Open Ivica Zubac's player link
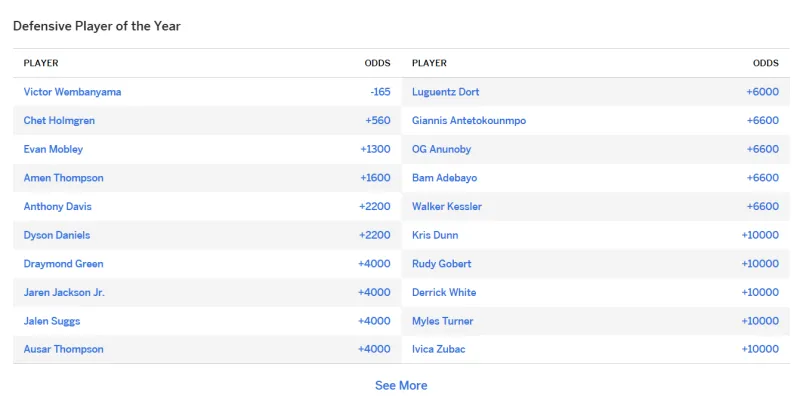The height and width of the screenshot is (404, 800). [x=438, y=349]
